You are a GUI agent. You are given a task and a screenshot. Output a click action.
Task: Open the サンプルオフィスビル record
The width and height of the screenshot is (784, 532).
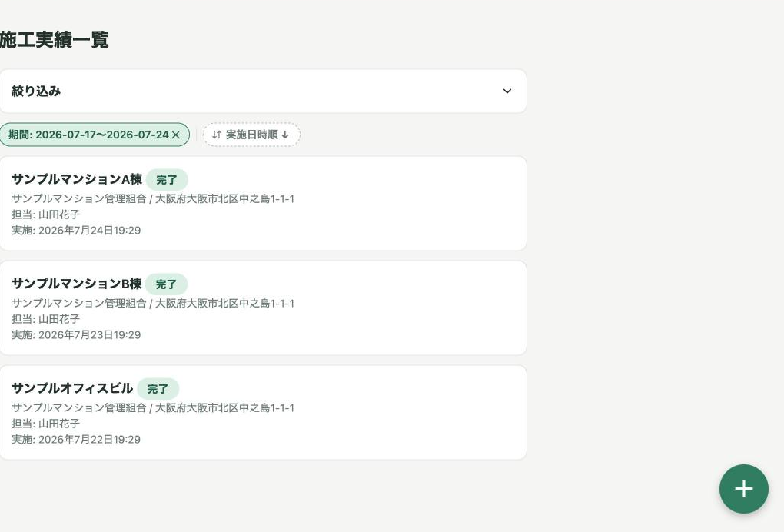pyautogui.click(x=263, y=412)
